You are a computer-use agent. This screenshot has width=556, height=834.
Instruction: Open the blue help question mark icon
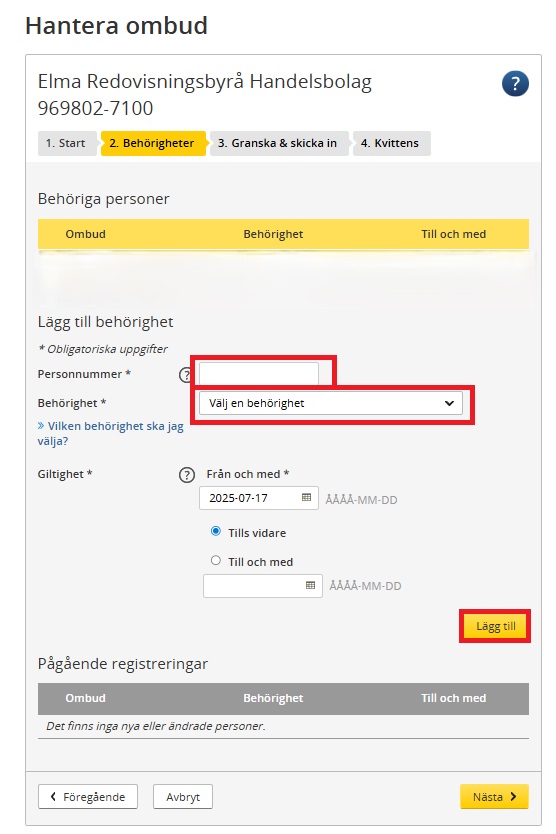pyautogui.click(x=514, y=84)
